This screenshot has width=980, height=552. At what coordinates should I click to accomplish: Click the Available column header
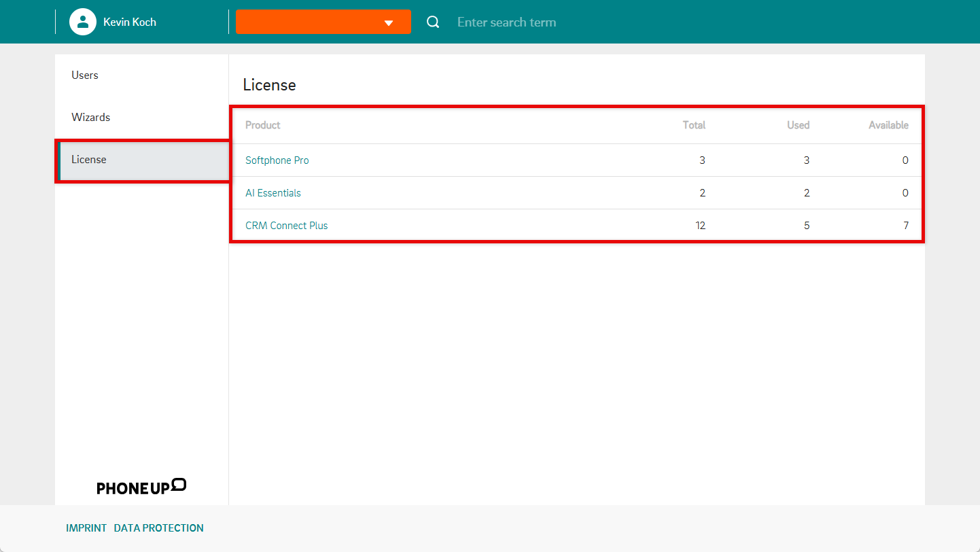pyautogui.click(x=888, y=125)
